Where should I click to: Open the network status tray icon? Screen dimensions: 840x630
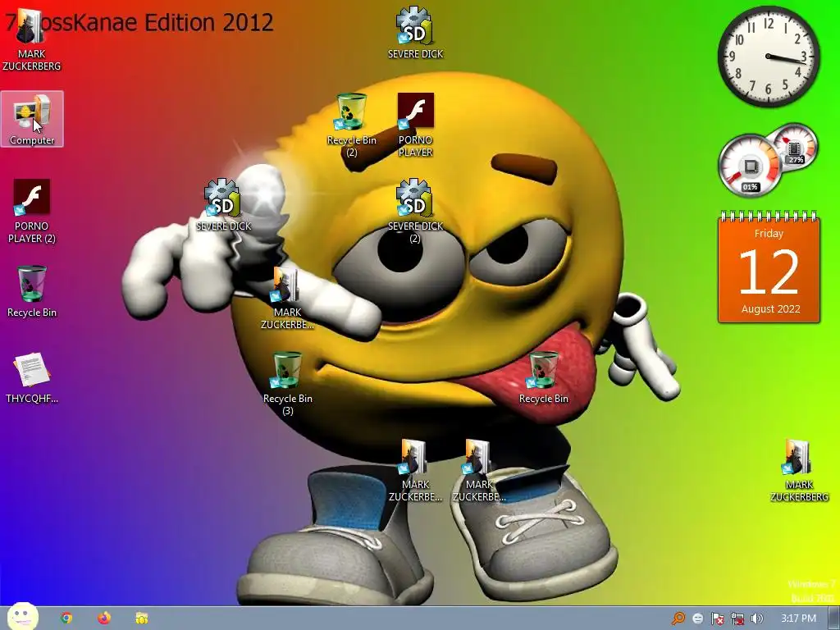737,619
